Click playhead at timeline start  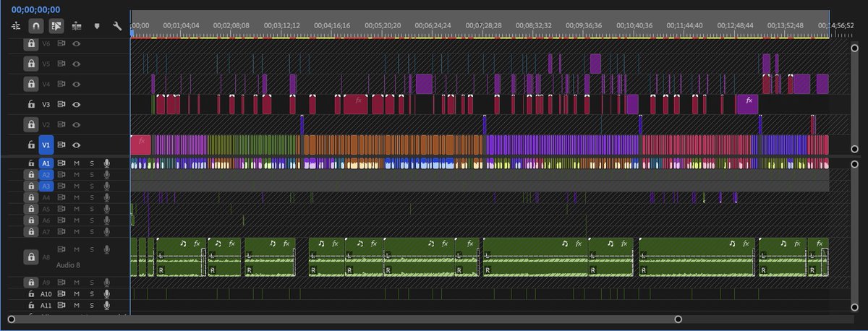[x=132, y=33]
